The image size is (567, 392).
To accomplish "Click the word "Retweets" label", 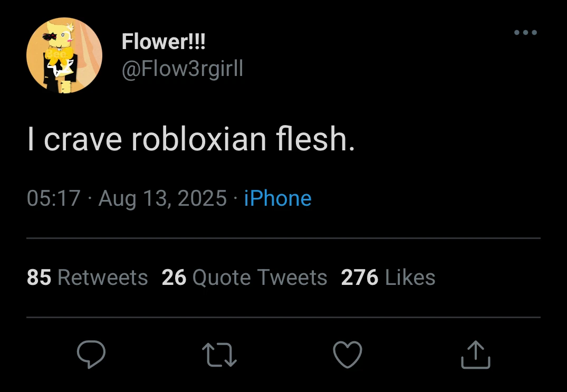I will click(103, 278).
